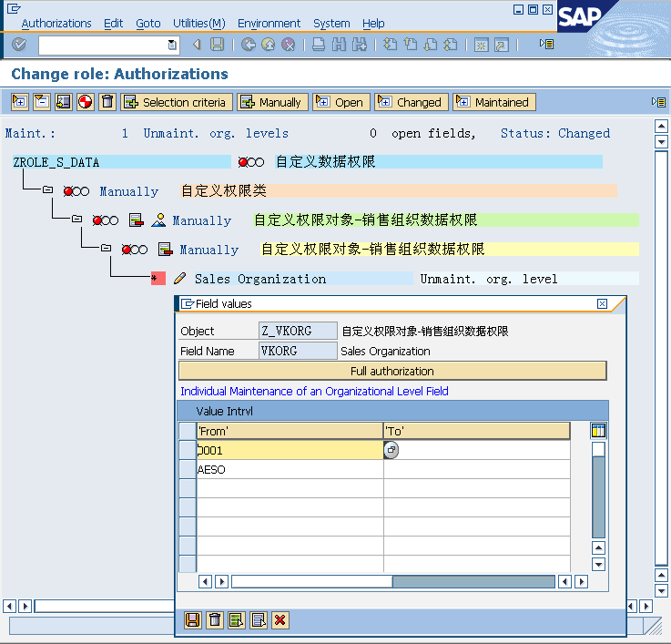Expand the application toolbar overflow arrow
This screenshot has width=671, height=644.
coord(658,102)
